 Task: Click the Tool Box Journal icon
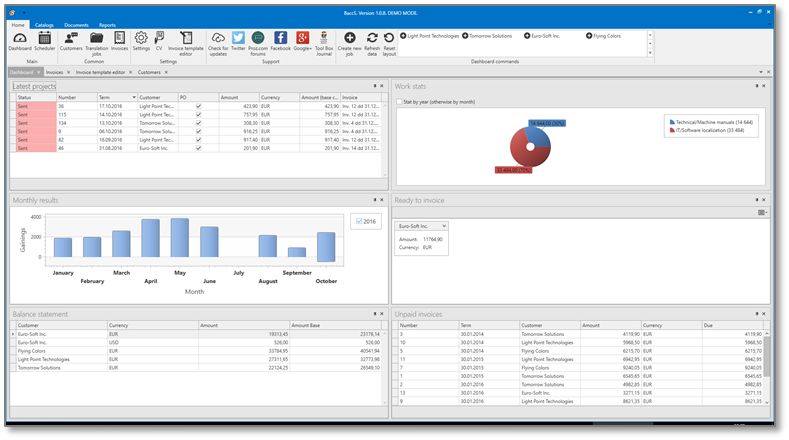(x=323, y=39)
